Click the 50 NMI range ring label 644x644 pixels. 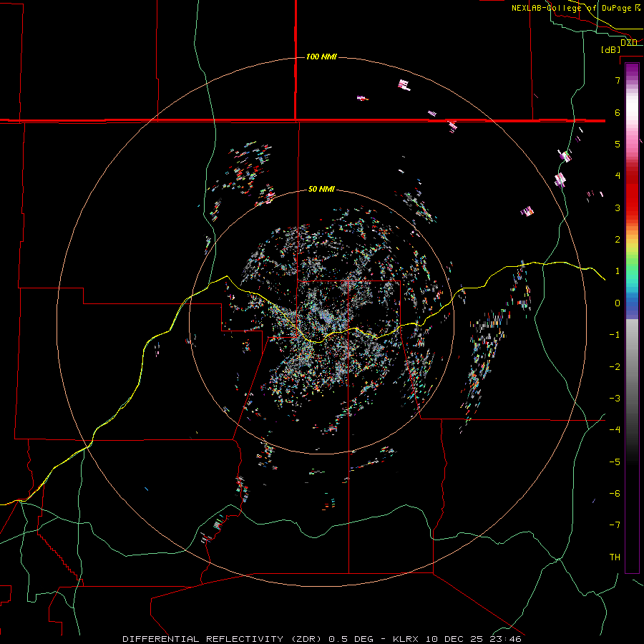pyautogui.click(x=321, y=189)
